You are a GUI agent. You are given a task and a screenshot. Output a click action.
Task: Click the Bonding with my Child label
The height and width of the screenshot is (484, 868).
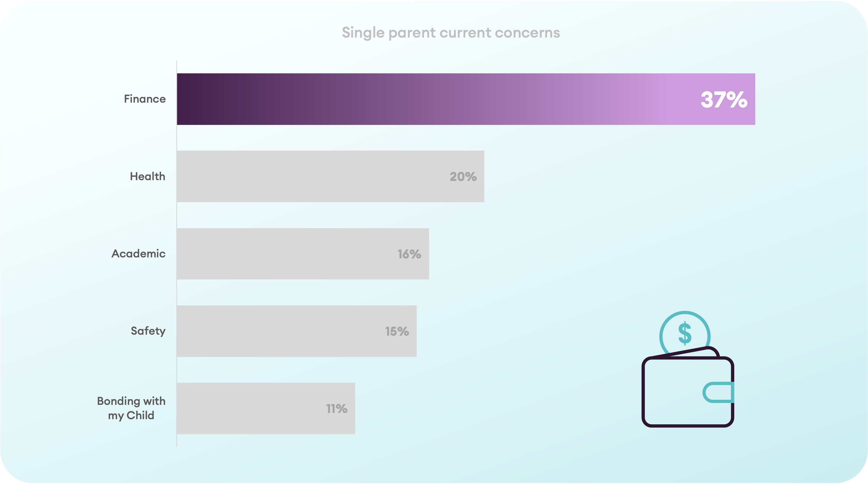[x=131, y=408]
